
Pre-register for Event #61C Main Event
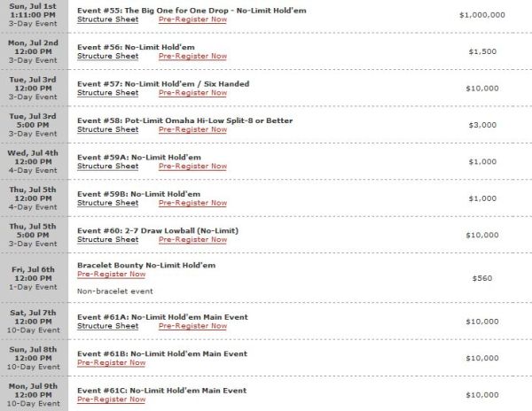[112, 399]
